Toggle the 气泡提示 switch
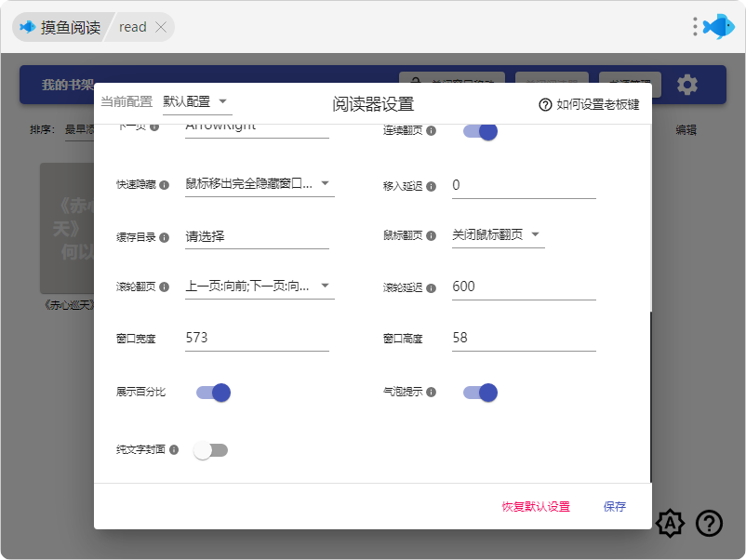The height and width of the screenshot is (560, 746). (480, 393)
